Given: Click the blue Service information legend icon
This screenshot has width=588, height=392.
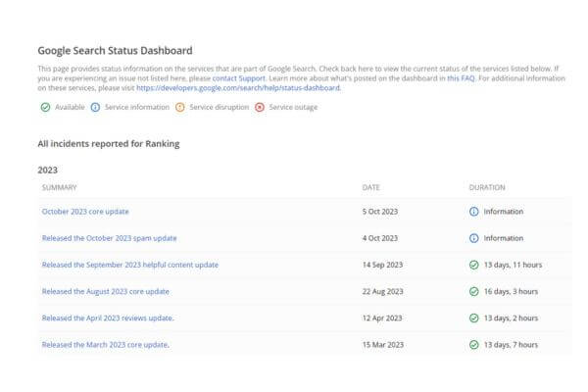Looking at the screenshot, I should click(95, 107).
